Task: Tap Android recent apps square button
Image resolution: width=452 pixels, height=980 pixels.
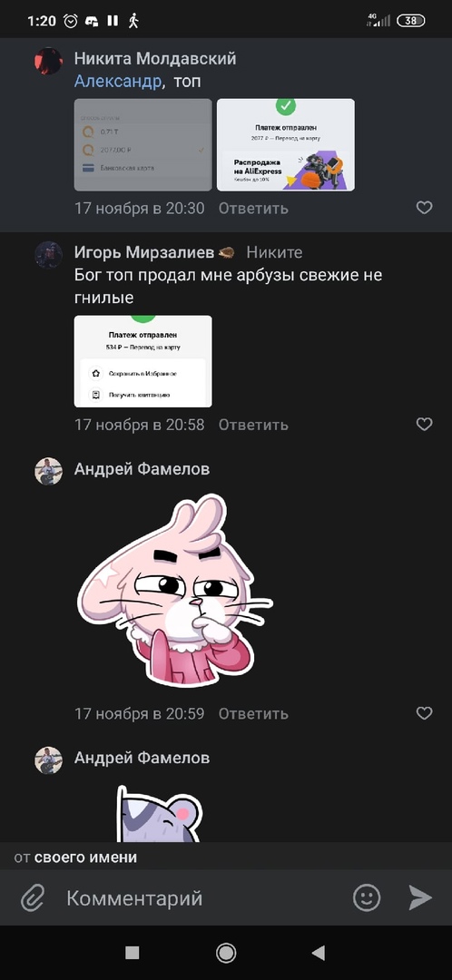Action: [133, 953]
